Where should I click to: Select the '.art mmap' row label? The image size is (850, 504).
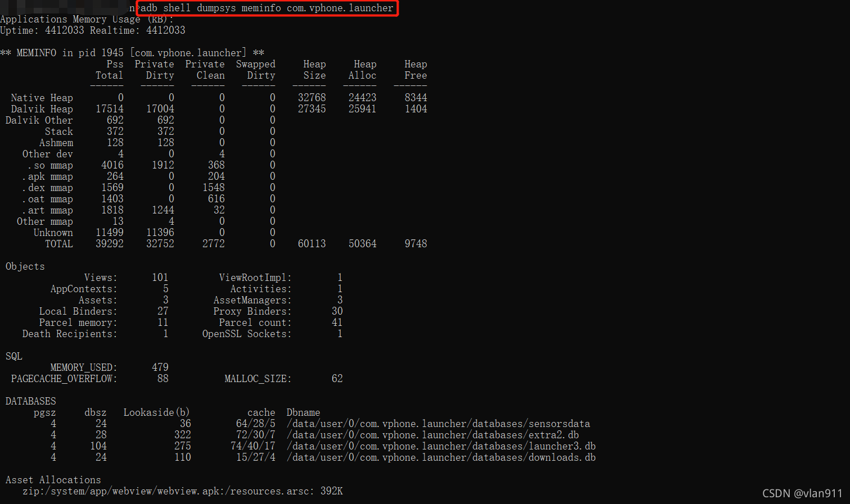pos(48,210)
